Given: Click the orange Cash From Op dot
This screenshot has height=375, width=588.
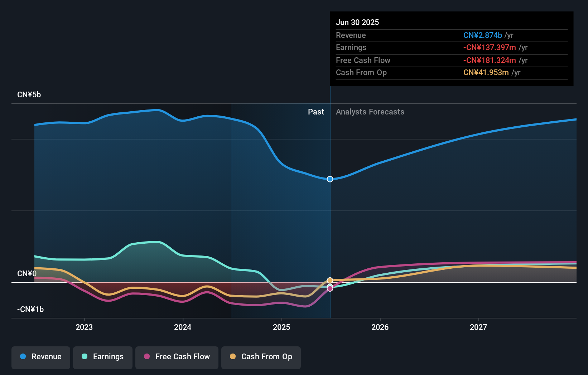Looking at the screenshot, I should click(x=233, y=357).
